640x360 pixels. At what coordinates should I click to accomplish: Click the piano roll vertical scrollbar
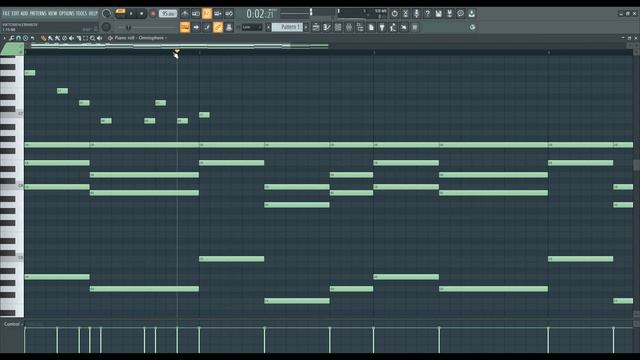[x=636, y=165]
